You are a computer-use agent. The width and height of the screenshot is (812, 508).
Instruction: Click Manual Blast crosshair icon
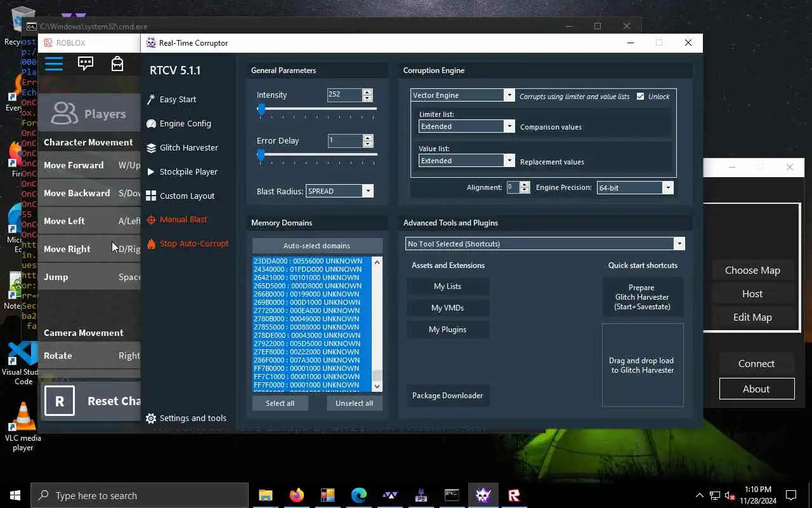[151, 220]
